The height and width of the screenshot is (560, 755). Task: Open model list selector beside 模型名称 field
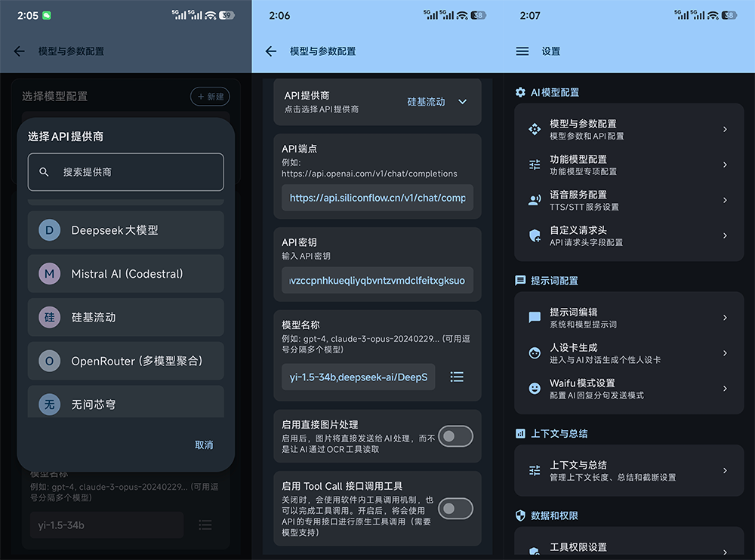[457, 377]
